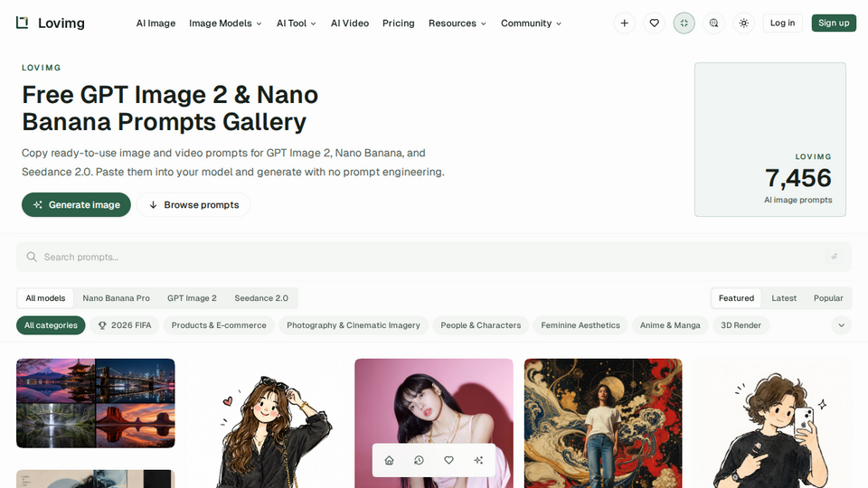868x488 pixels.
Task: Select the Nano Banana Pro tab
Action: (x=117, y=298)
